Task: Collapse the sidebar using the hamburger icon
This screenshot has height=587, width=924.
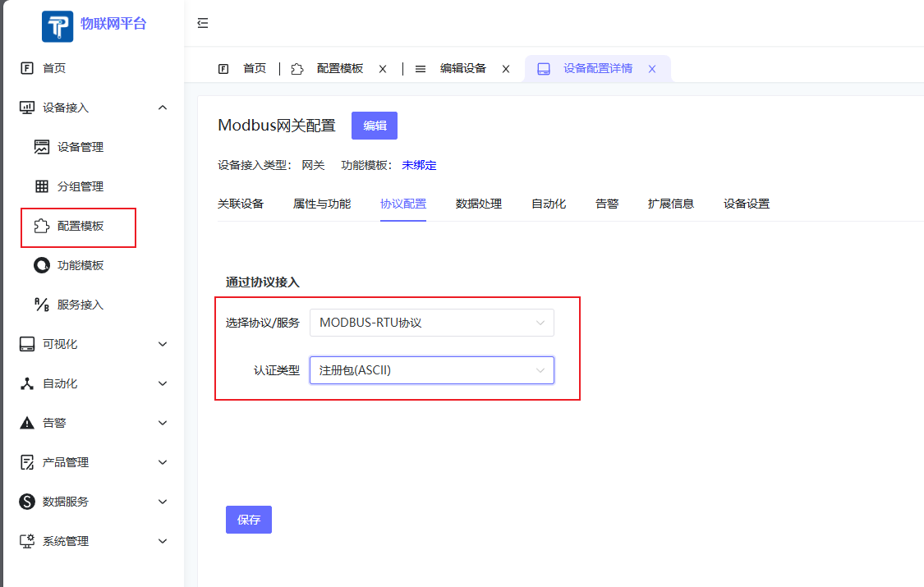Action: pos(202,24)
